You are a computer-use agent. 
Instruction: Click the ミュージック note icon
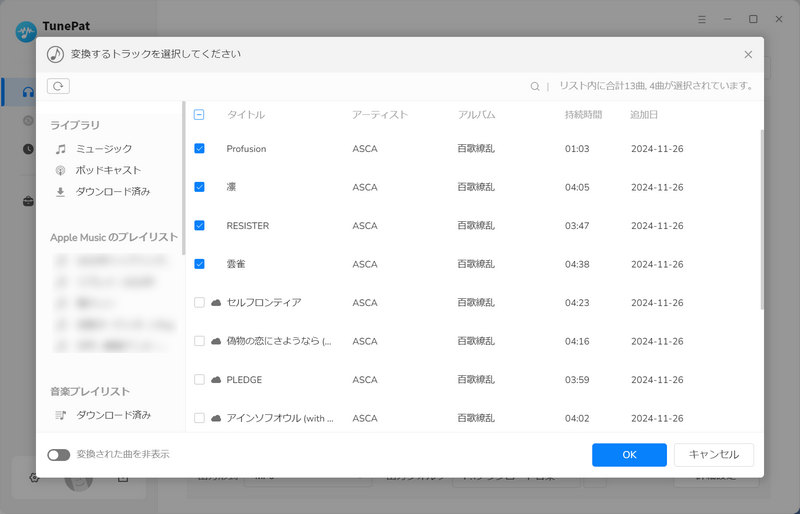[x=61, y=149]
